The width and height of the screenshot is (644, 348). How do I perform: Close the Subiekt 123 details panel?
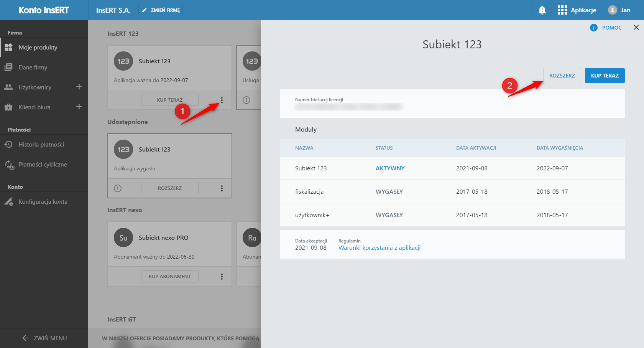(x=636, y=27)
